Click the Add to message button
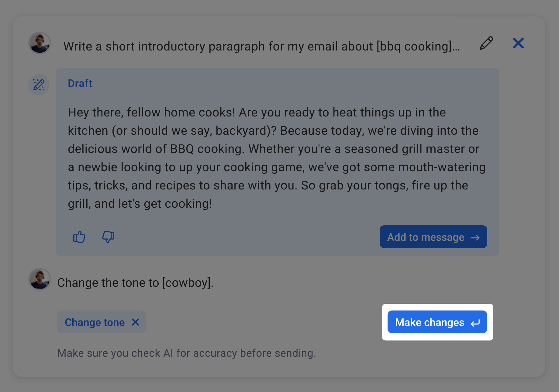559x392 pixels. [426, 237]
